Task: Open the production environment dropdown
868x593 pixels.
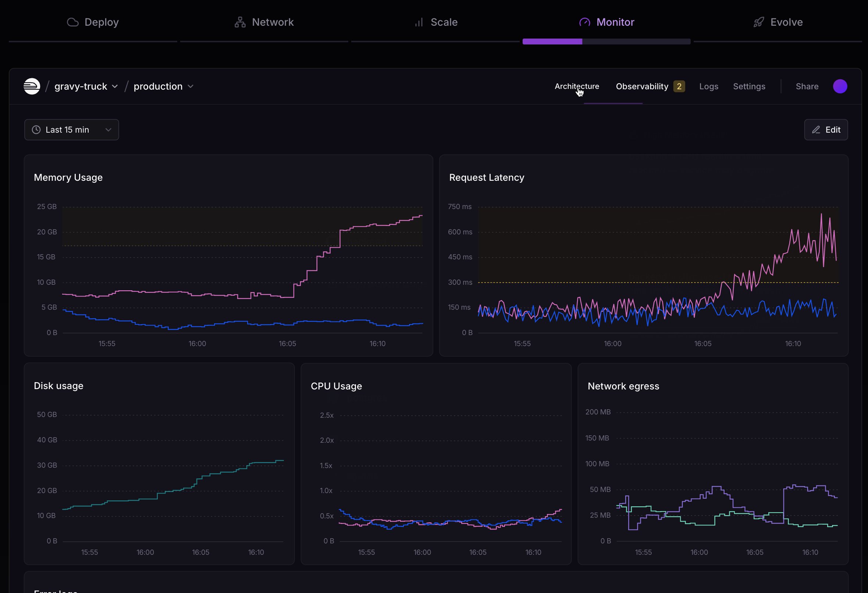Action: [x=164, y=86]
